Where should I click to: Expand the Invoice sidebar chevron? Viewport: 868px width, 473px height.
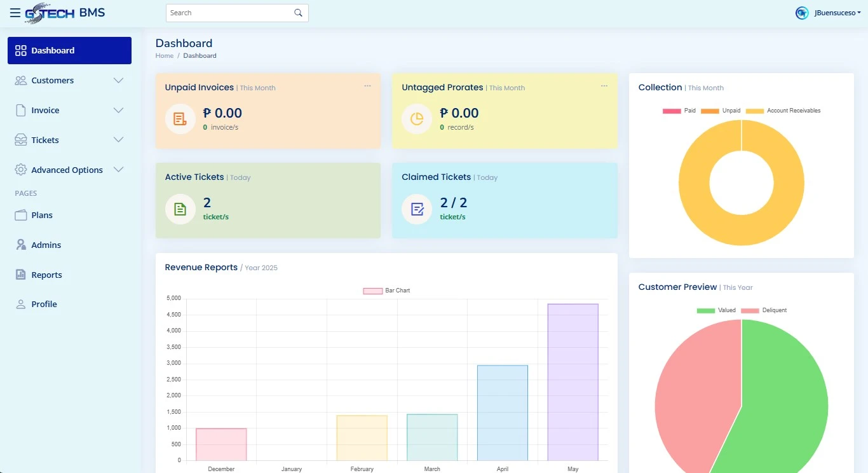[118, 111]
